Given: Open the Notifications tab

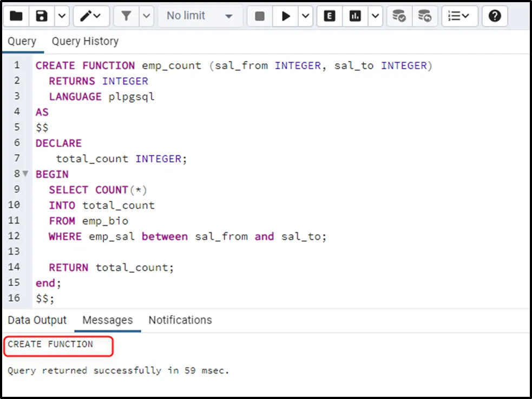Looking at the screenshot, I should point(180,320).
